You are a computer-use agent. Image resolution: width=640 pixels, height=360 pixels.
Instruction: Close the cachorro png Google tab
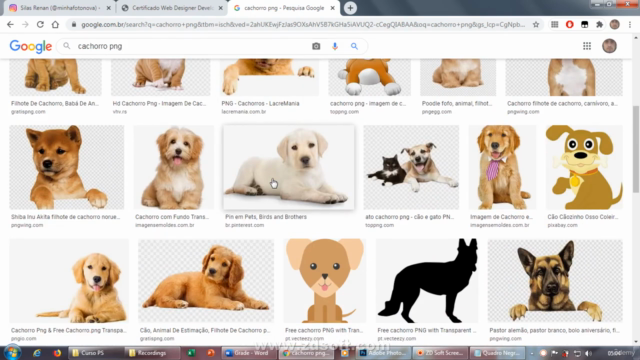coord(332,8)
